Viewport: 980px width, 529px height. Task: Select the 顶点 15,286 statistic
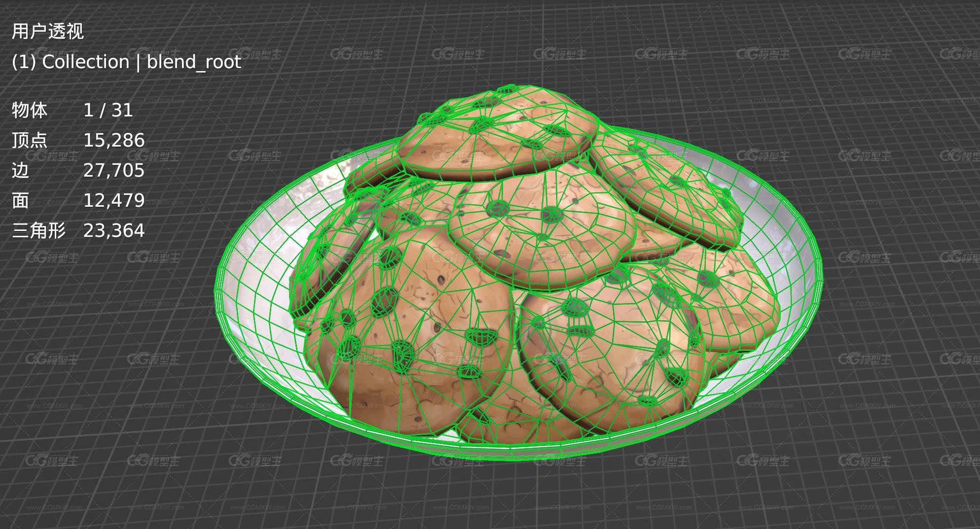(78, 140)
